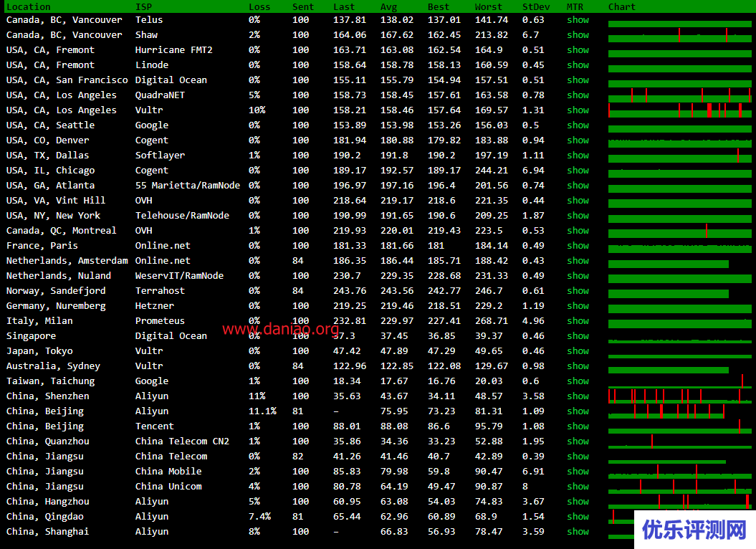Screen dimensions: 756x549
Task: Show MTR for Shanghai Aliyun row
Action: (x=578, y=531)
